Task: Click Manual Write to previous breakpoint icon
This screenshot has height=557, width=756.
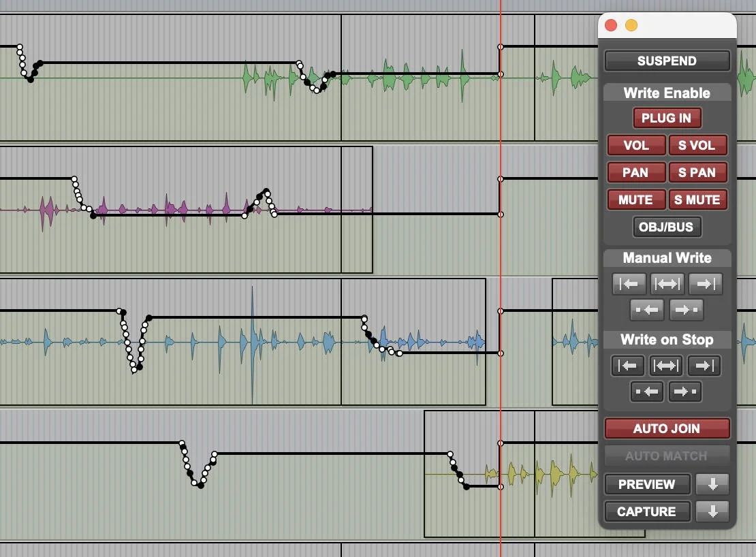Action: pyautogui.click(x=647, y=310)
